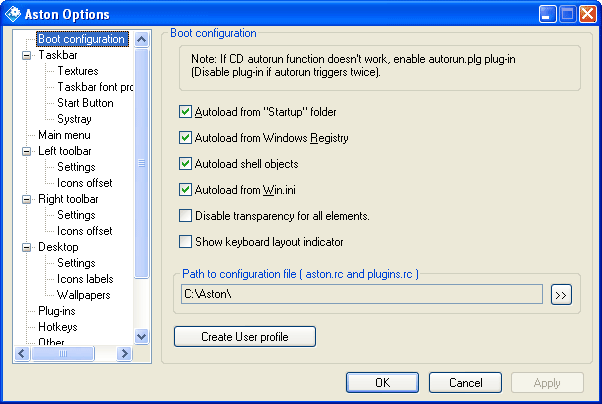Enable Show keyboard layout indicator
Image resolution: width=602 pixels, height=404 pixels.
click(x=185, y=242)
